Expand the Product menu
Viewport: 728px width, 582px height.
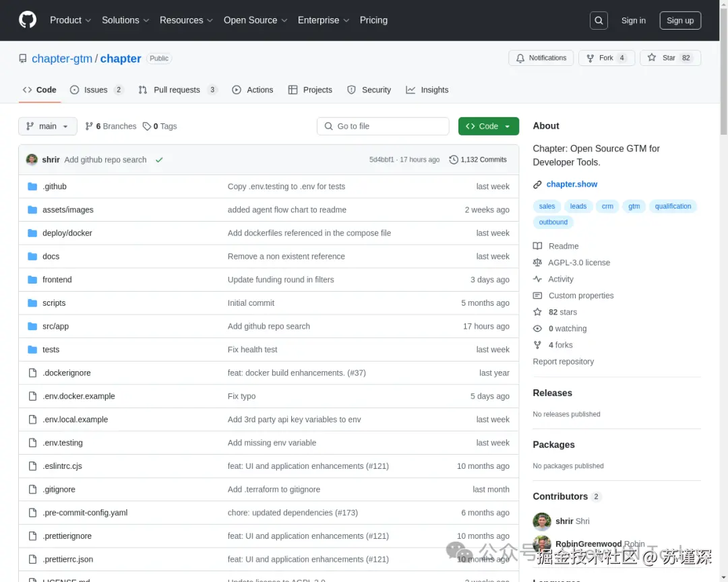70,20
